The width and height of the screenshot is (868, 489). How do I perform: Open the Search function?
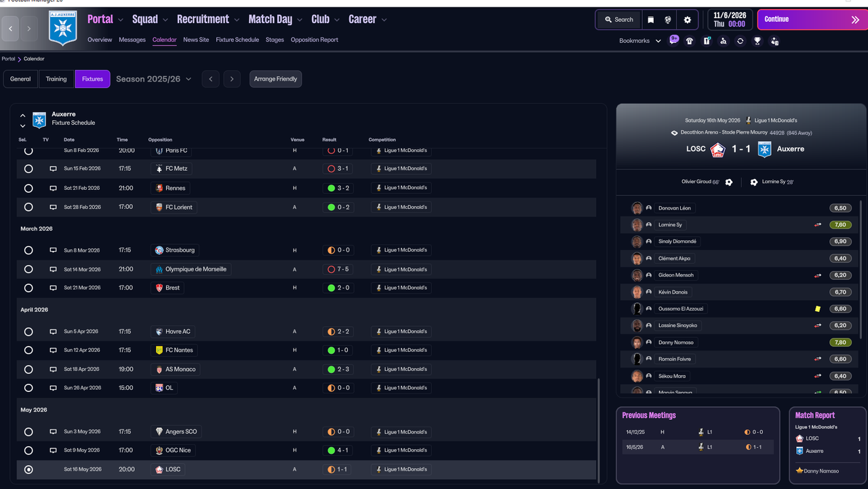pyautogui.click(x=618, y=20)
